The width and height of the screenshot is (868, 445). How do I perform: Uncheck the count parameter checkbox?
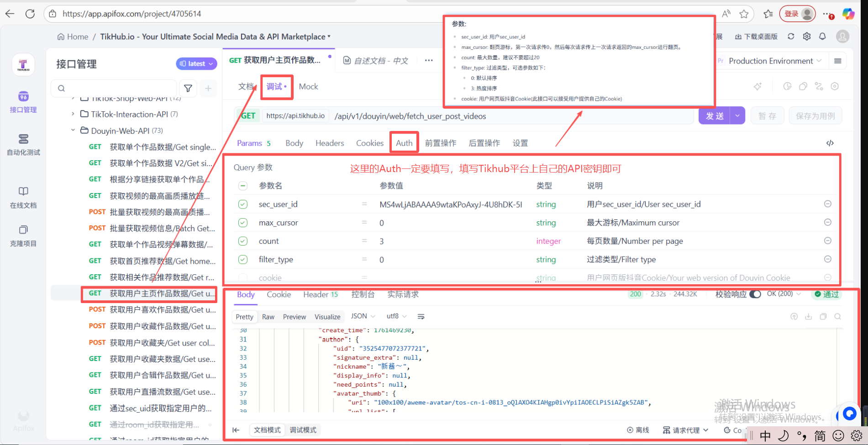pyautogui.click(x=243, y=241)
